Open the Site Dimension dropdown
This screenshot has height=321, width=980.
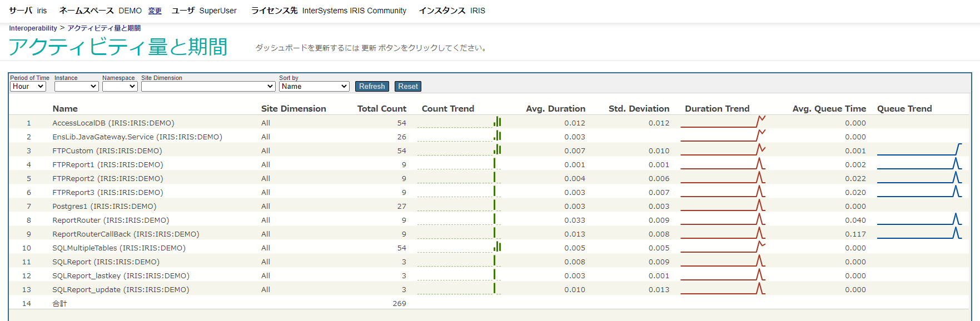pos(208,86)
